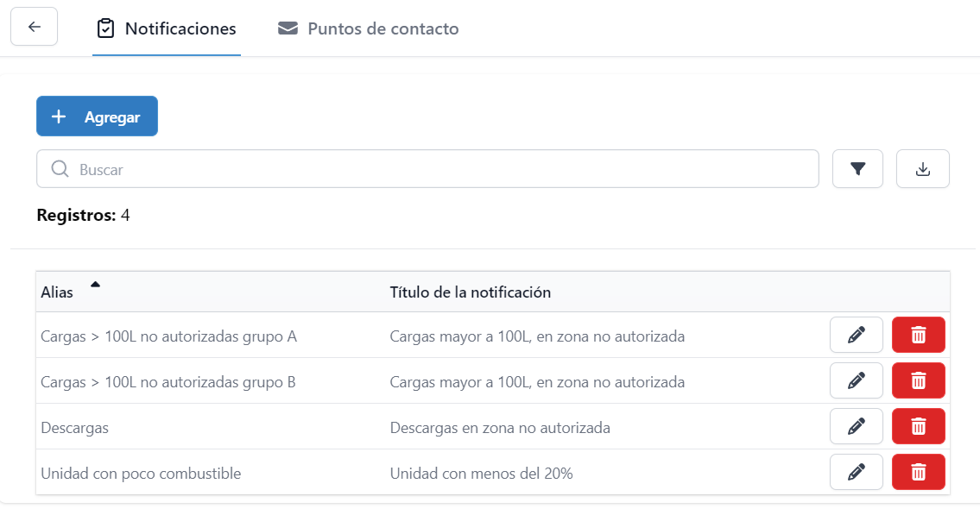Click the trash icon for 'Cargas grupo A'
Image resolution: width=980 pixels, height=515 pixels.
918,335
